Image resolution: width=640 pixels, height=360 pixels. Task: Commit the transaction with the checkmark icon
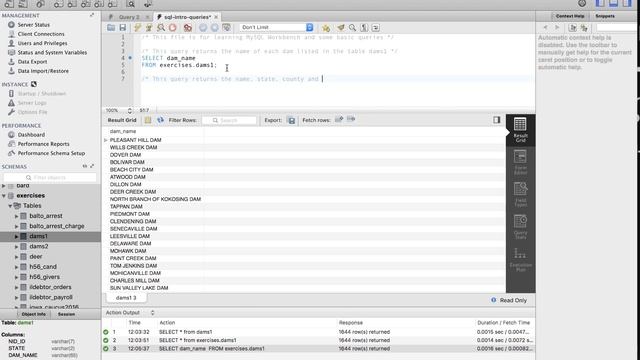point(203,27)
